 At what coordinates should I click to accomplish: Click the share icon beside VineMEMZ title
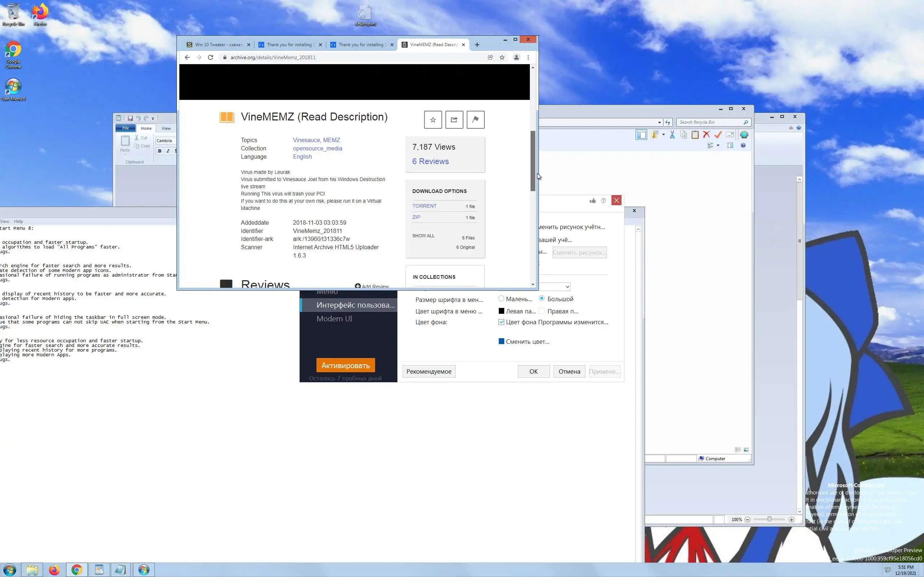pos(454,120)
